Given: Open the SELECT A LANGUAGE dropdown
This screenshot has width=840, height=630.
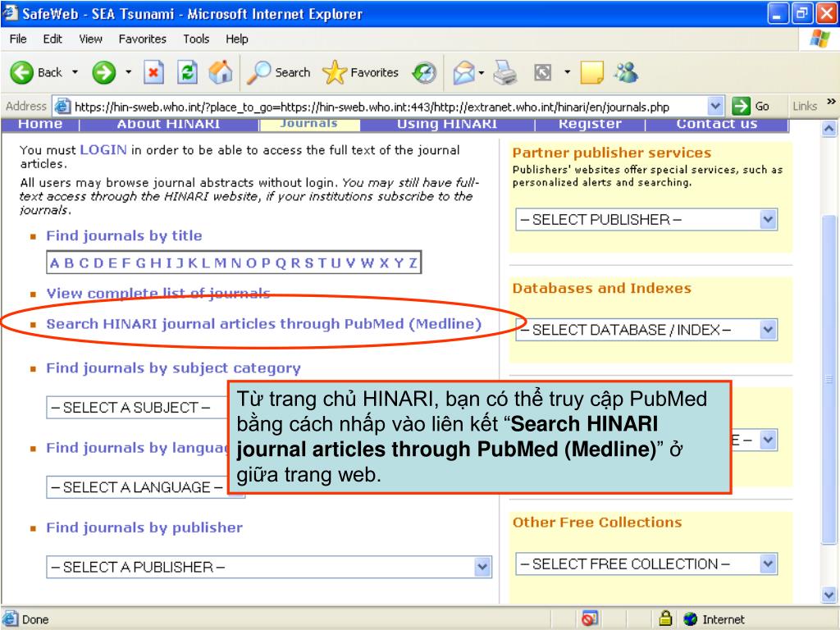Looking at the screenshot, I should coord(137,487).
